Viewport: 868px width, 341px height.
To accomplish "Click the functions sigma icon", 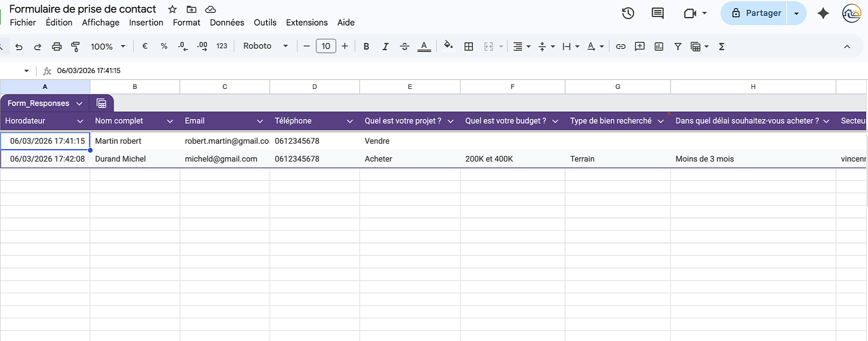I will [721, 46].
